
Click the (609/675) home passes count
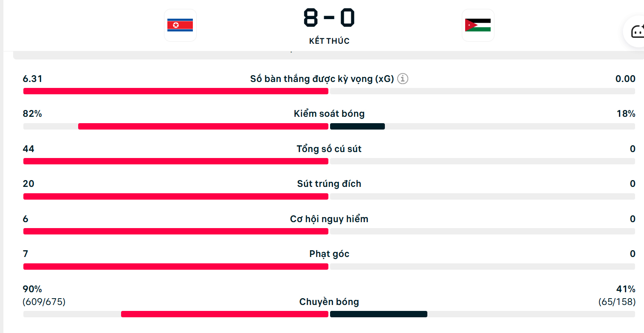tap(44, 302)
